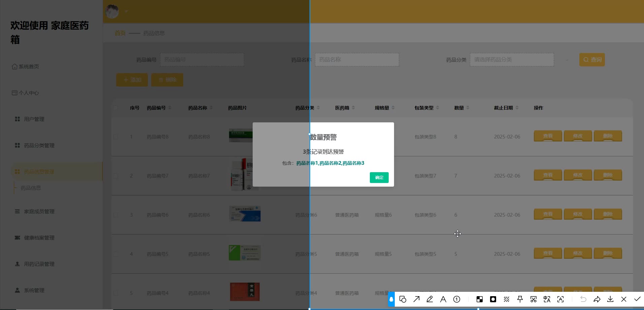644x310 pixels.
Task: Sort by 截止日期 column arrows
Action: coord(517,108)
